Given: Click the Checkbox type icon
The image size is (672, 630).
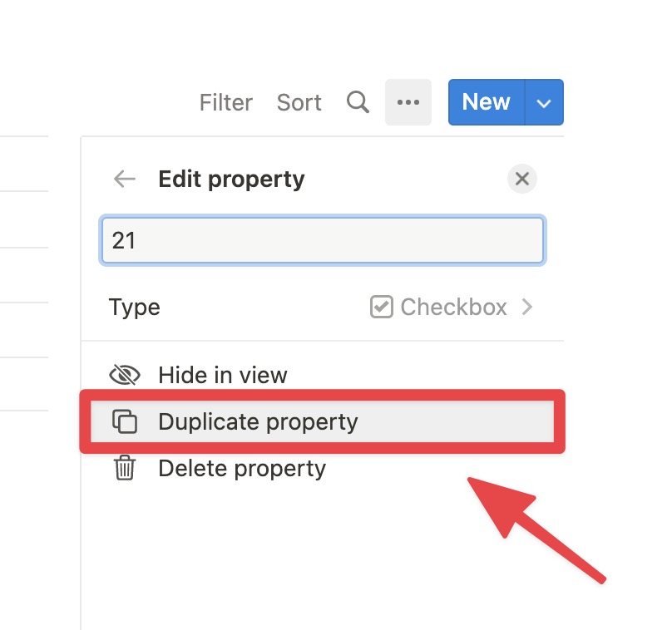Looking at the screenshot, I should click(382, 307).
